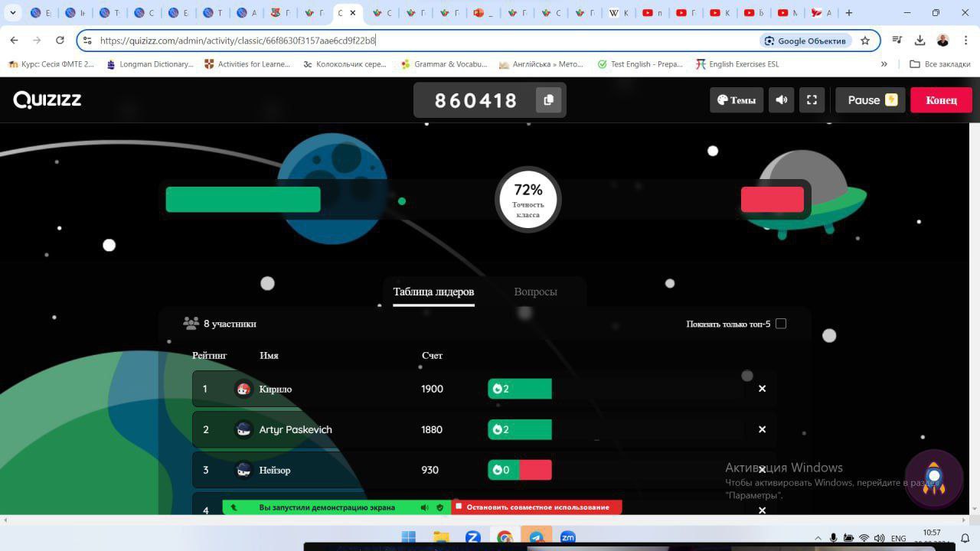Mute the Quizizz game sound

tap(781, 100)
